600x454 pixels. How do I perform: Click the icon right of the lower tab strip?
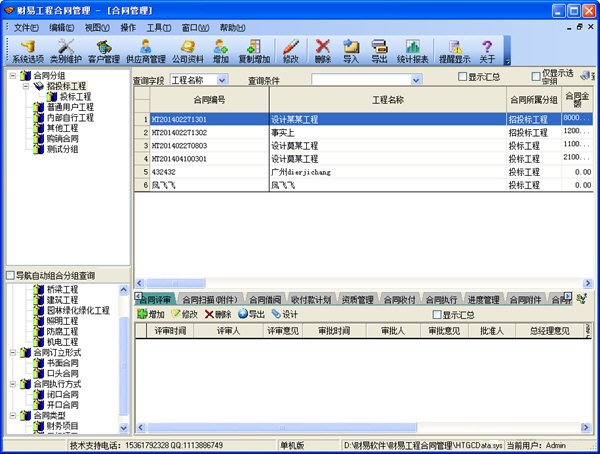pyautogui.click(x=582, y=299)
